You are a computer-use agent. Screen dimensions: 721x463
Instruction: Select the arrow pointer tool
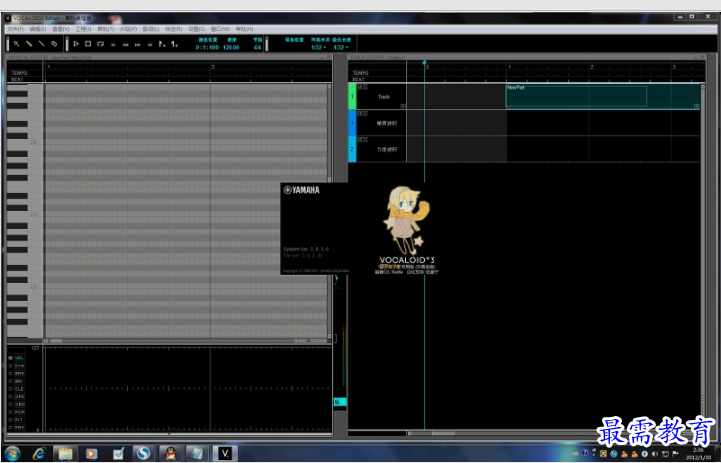click(16, 44)
